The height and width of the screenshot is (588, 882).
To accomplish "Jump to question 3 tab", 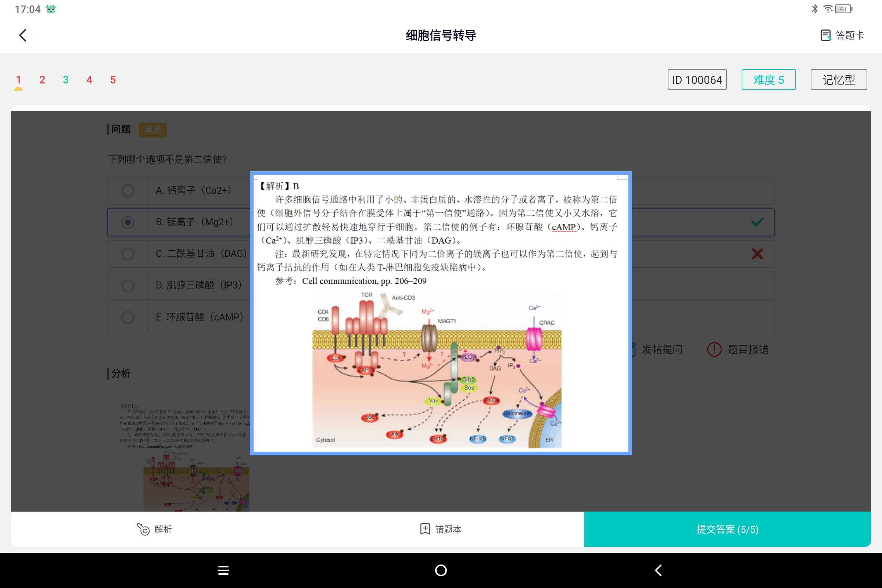I will 66,79.
